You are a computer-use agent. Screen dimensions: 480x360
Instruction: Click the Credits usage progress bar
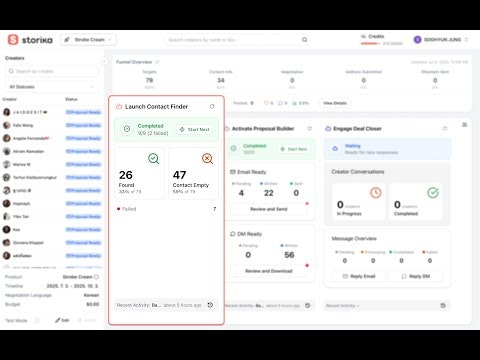click(x=370, y=43)
